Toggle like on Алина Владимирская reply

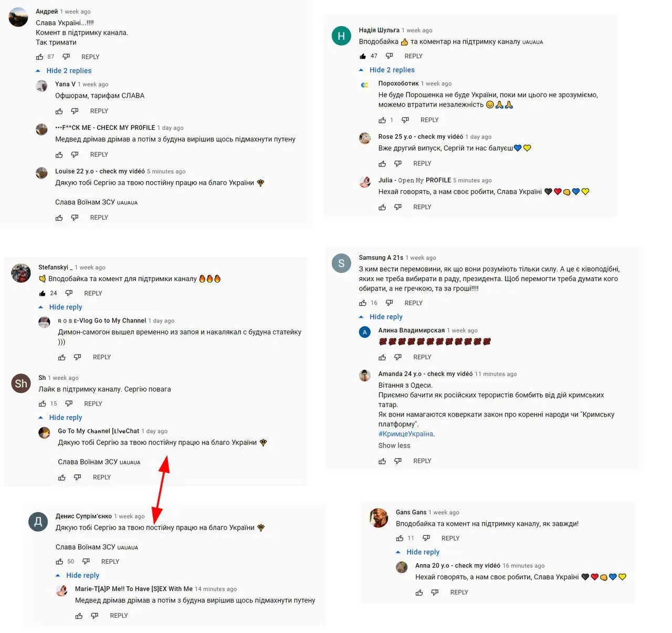pyautogui.click(x=382, y=357)
